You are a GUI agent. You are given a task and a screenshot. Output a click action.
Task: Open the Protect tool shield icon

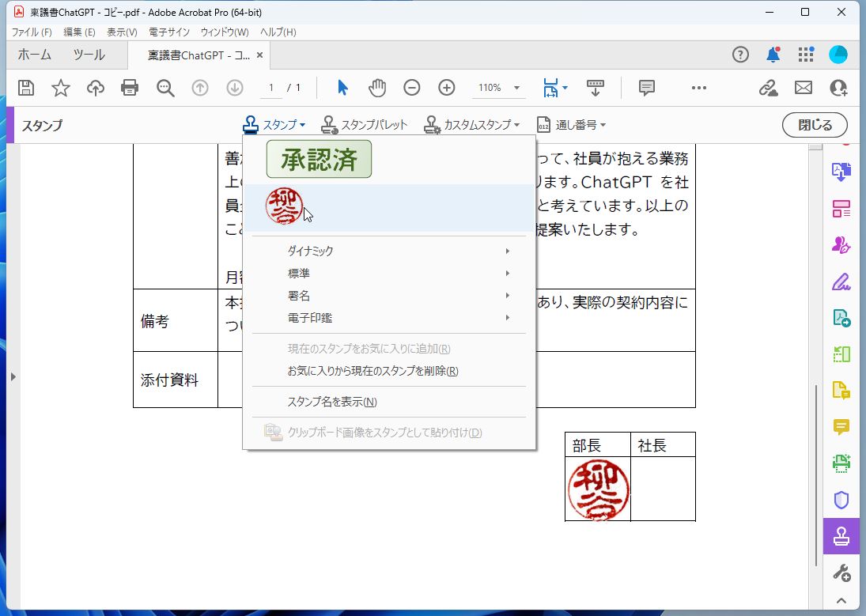841,500
